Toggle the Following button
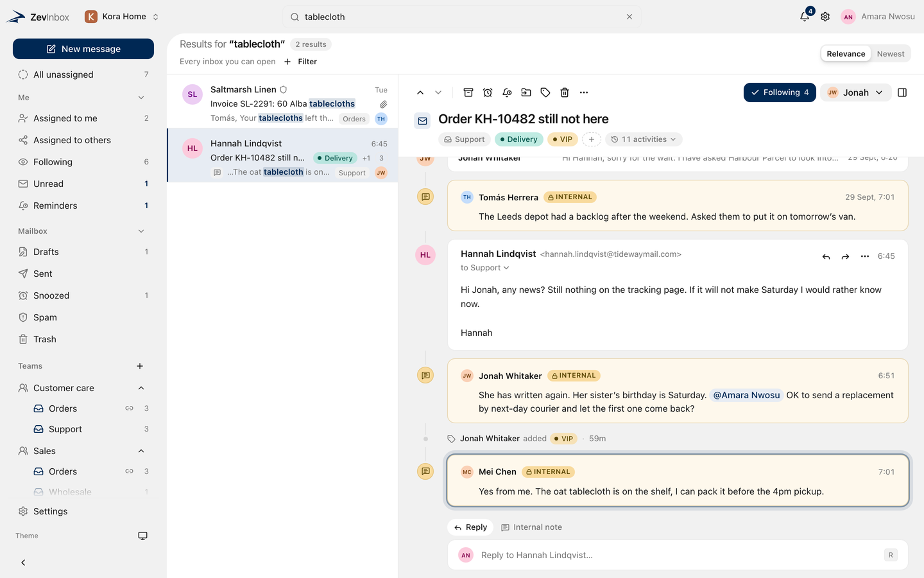924x578 pixels. click(x=780, y=92)
